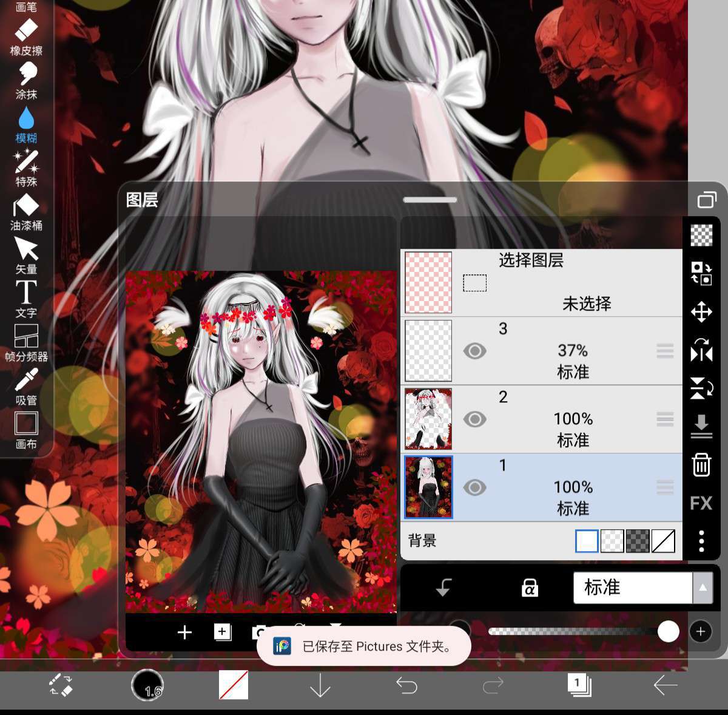Select layer 3 thumbnail

[428, 351]
